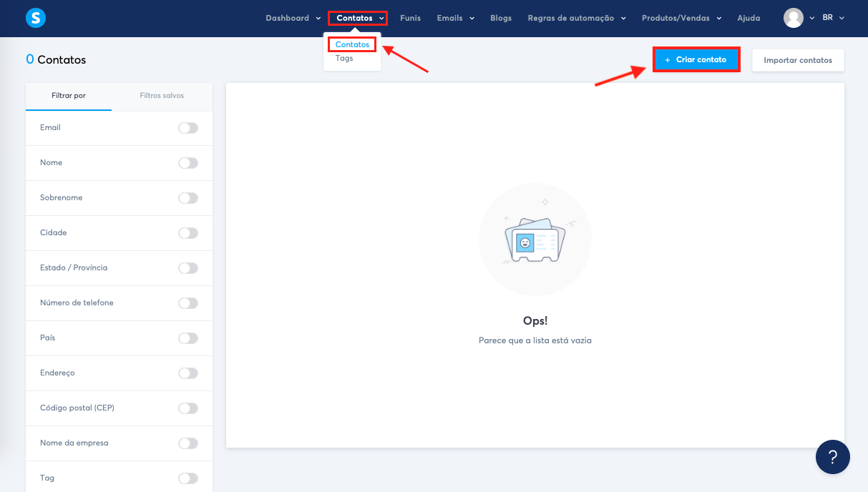Enable the Cidade filter
The image size is (868, 492).
(x=187, y=232)
